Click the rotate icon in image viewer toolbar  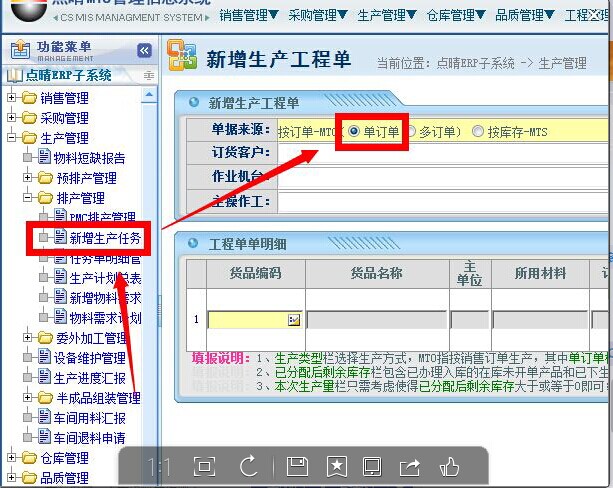[x=250, y=466]
